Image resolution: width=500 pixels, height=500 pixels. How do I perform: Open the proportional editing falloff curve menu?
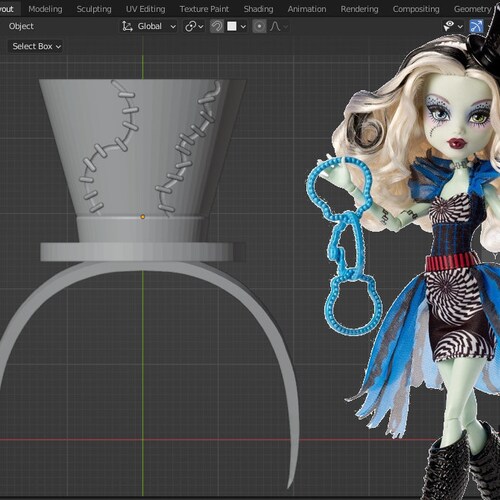(x=279, y=26)
